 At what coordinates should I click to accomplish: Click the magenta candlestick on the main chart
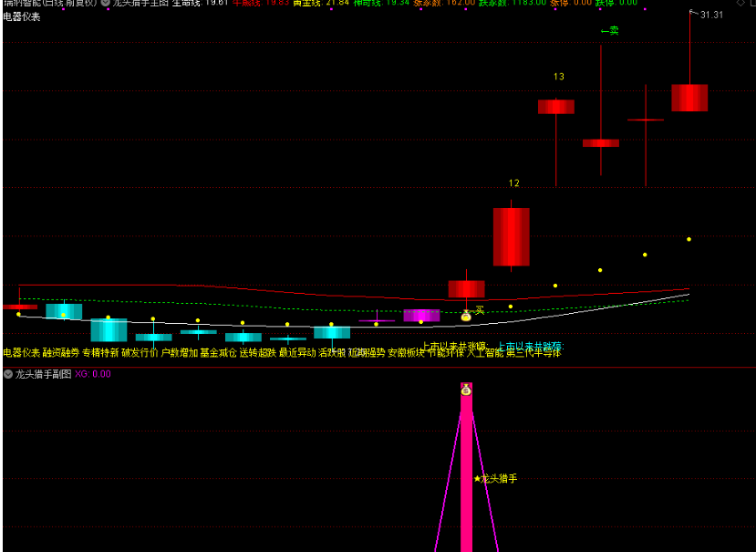[x=421, y=315]
